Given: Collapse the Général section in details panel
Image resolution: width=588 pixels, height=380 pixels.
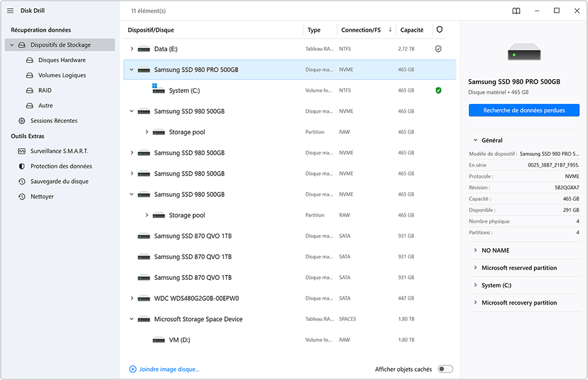Looking at the screenshot, I should [x=475, y=140].
